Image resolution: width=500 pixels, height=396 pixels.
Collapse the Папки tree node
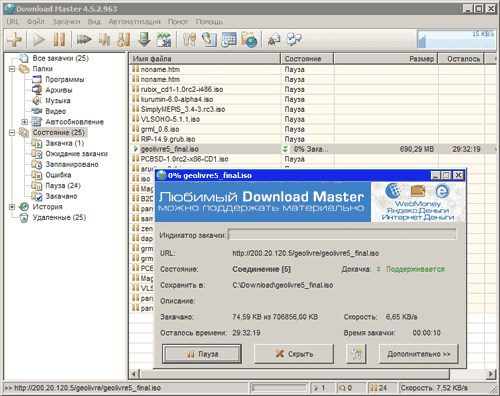pyautogui.click(x=12, y=69)
